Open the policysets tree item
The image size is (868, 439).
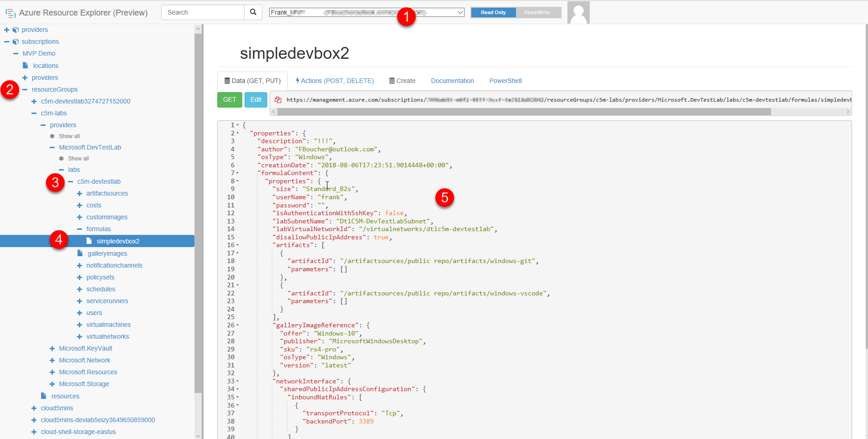click(100, 277)
